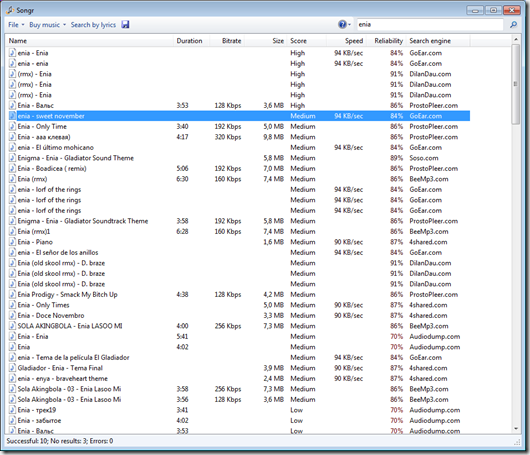Expand the File dropdown arrow

click(x=23, y=25)
